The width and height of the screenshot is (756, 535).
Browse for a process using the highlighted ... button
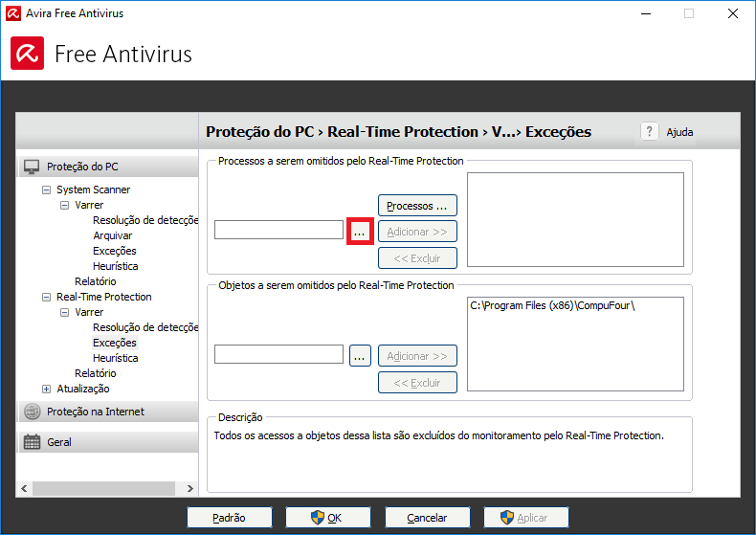tap(360, 231)
